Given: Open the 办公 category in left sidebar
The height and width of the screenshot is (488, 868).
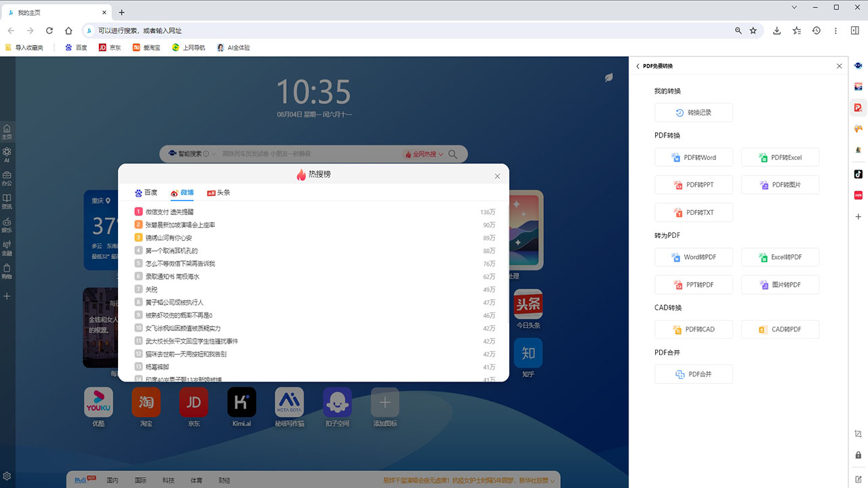Looking at the screenshot, I should [x=7, y=178].
